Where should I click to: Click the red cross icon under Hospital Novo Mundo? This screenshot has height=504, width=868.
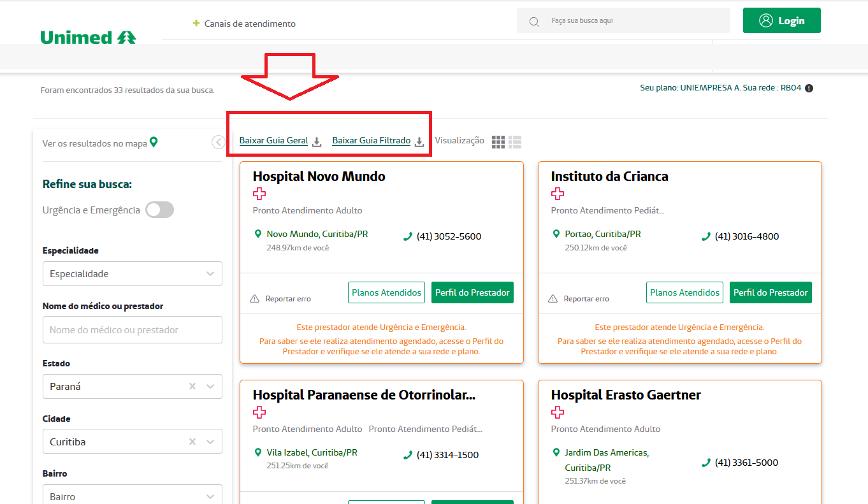click(259, 194)
